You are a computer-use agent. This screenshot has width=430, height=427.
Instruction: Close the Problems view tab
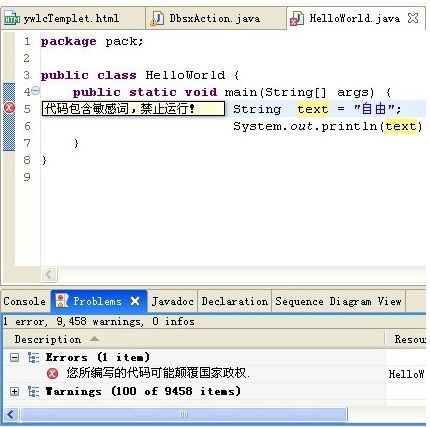[135, 301]
